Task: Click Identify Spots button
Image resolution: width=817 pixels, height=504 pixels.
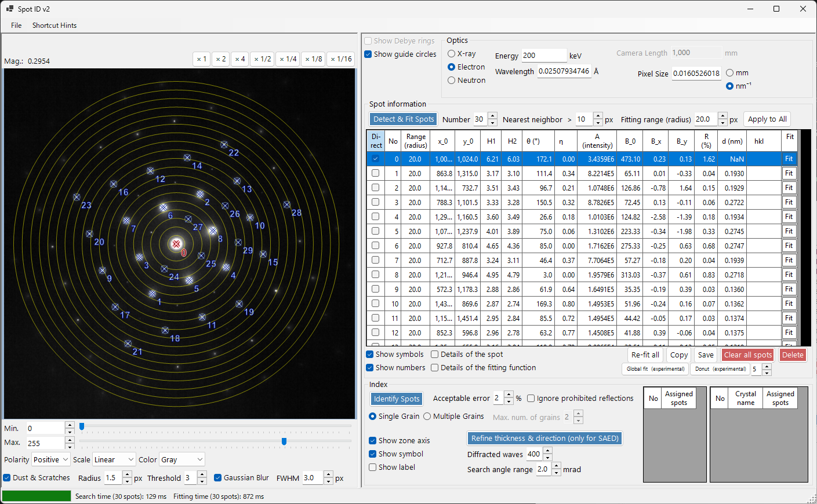Action: tap(397, 399)
